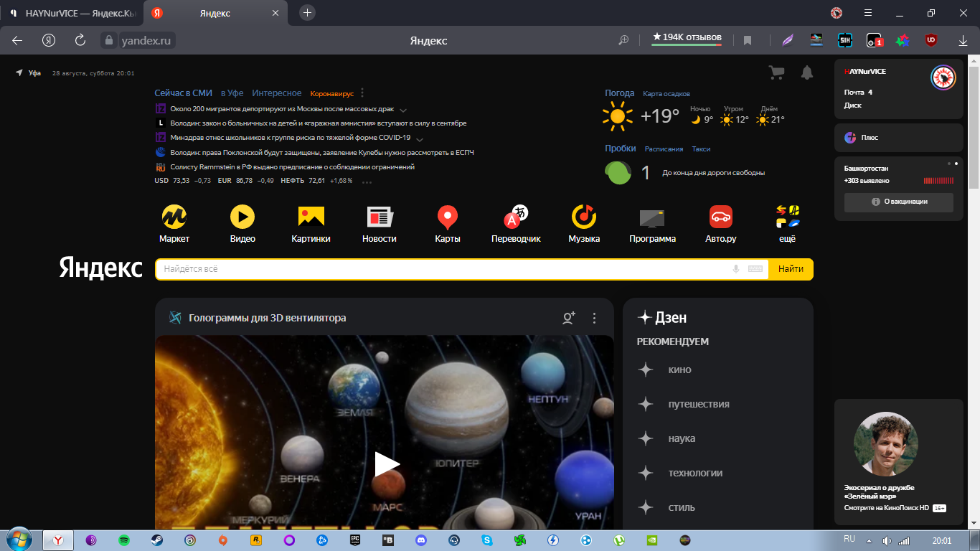Open the Плюс subscription card
Screen dimensions: 980x551
[x=899, y=137]
